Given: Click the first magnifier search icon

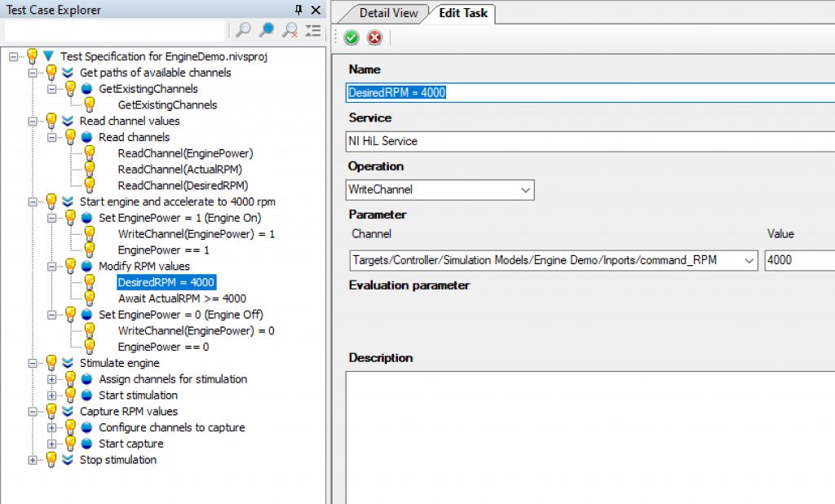Looking at the screenshot, I should click(x=243, y=31).
